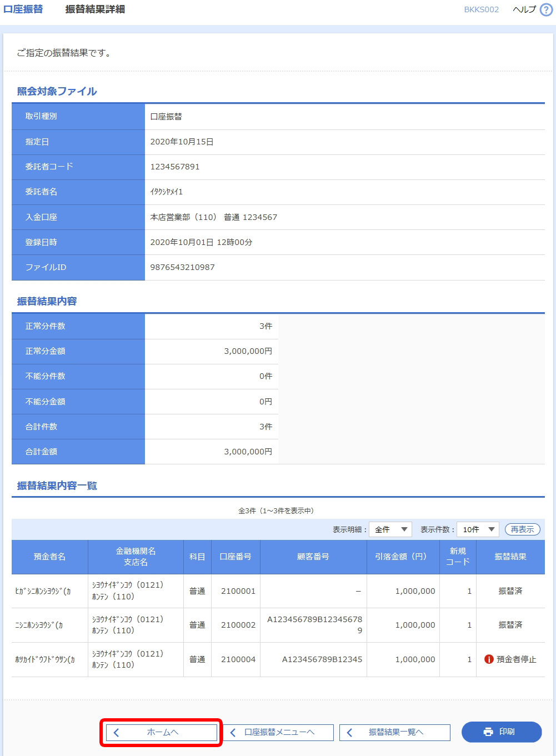This screenshot has height=756, width=556.
Task: Click the chevron on 口座振替メニューへ button
Action: click(x=233, y=733)
